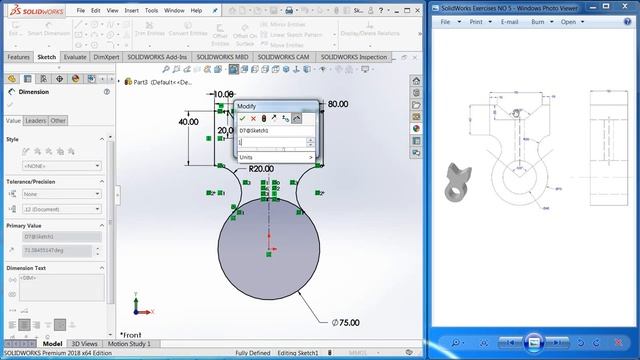Increase Modify value with up spinner arrow
Image resolution: width=640 pixels, height=360 pixels.
pyautogui.click(x=310, y=140)
